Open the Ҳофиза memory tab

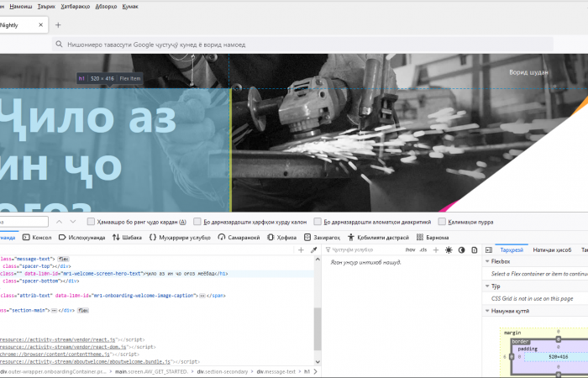coord(281,238)
